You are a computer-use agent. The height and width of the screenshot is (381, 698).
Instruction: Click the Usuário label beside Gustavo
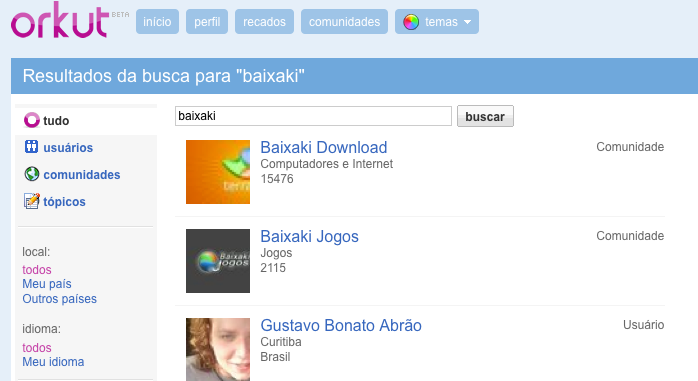(643, 325)
